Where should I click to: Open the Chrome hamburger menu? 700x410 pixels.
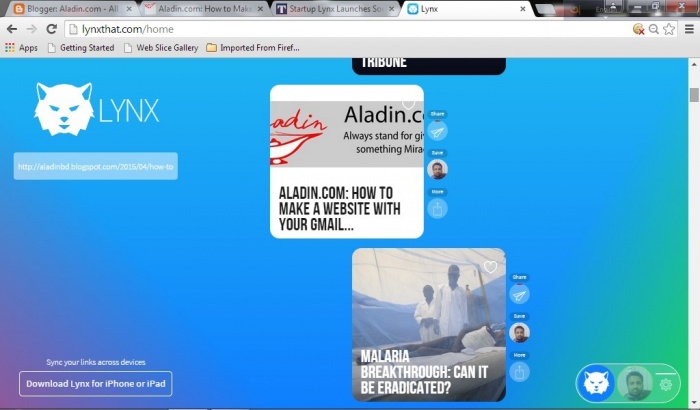pyautogui.click(x=689, y=29)
